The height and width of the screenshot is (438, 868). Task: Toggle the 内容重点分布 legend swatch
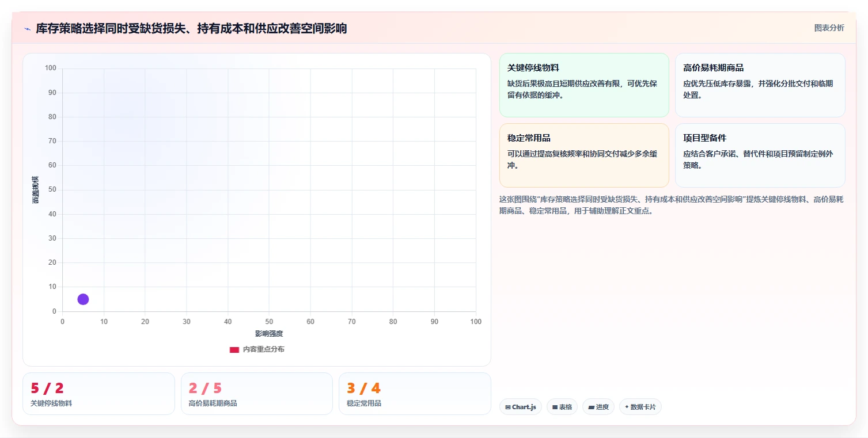click(234, 349)
